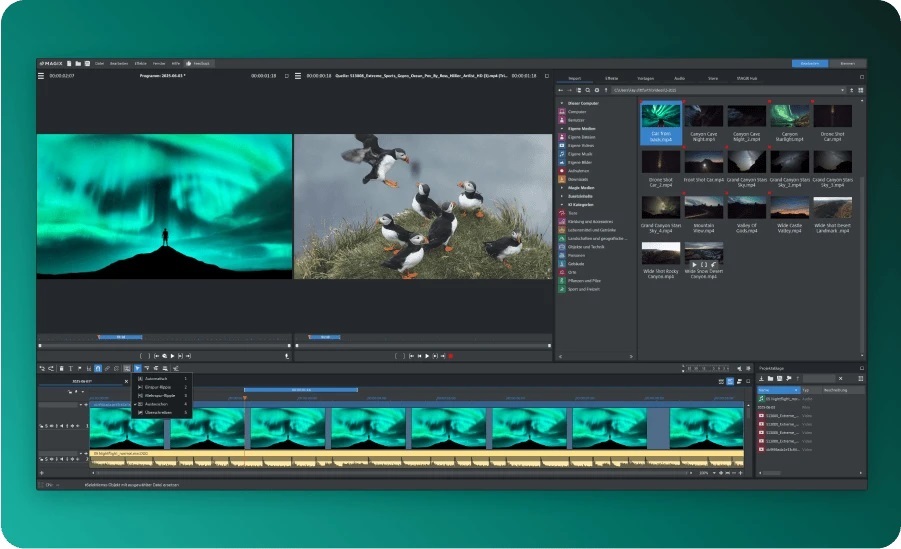Expand the Magix Medien section
Viewport: 901px width, 549px height.
pyautogui.click(x=560, y=188)
